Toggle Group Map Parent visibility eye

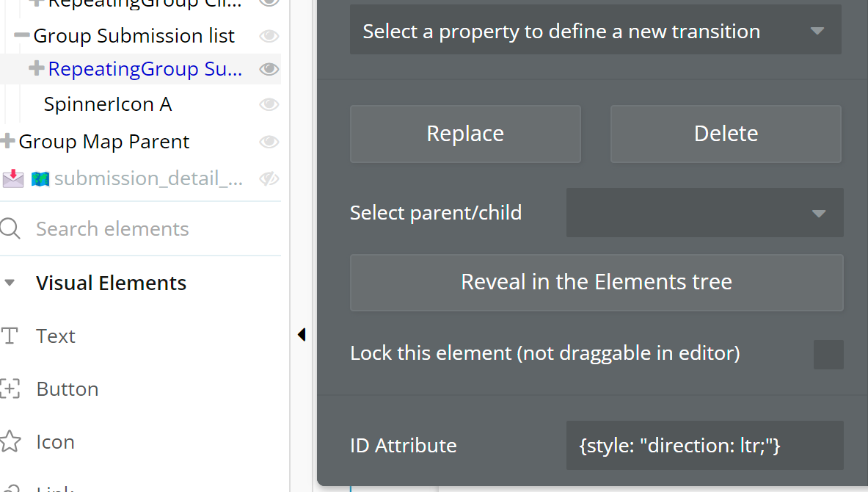click(269, 141)
